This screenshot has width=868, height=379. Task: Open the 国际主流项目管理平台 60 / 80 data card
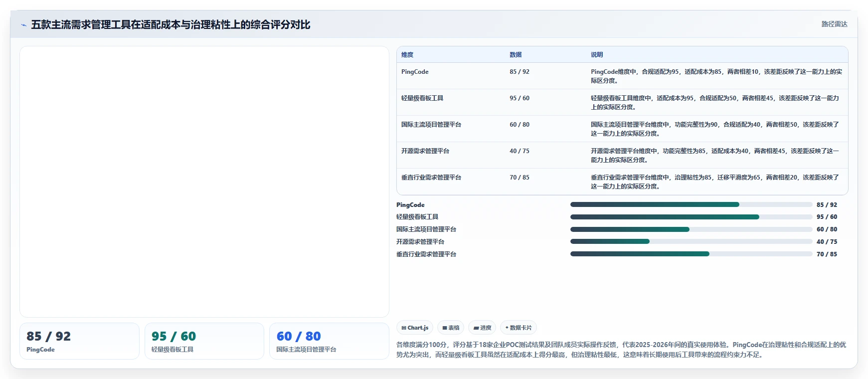pyautogui.click(x=329, y=341)
